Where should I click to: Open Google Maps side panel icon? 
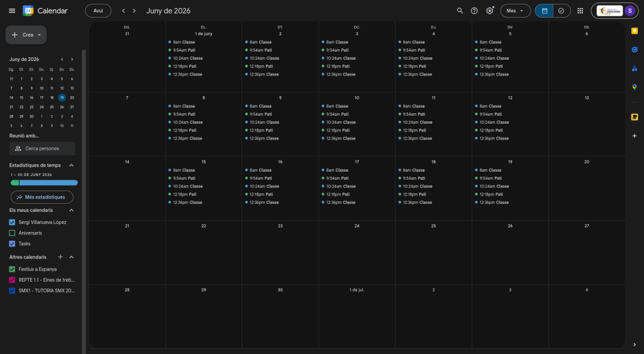point(634,87)
